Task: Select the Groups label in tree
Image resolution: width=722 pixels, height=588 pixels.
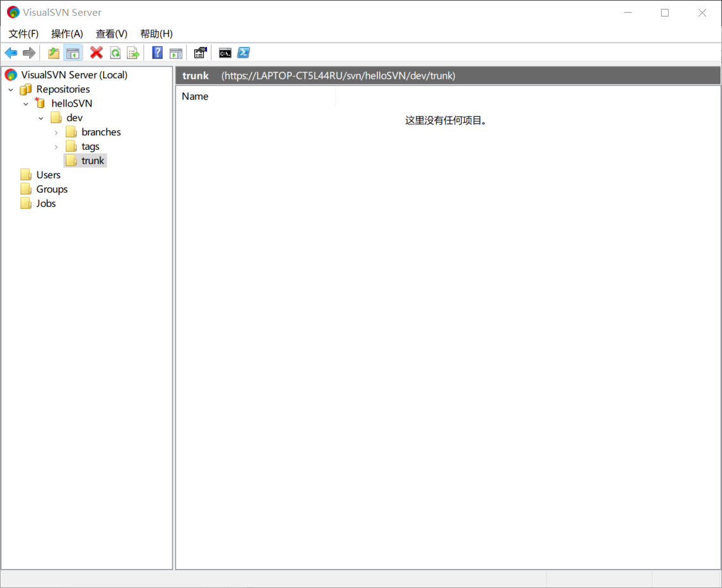Action: pyautogui.click(x=52, y=189)
